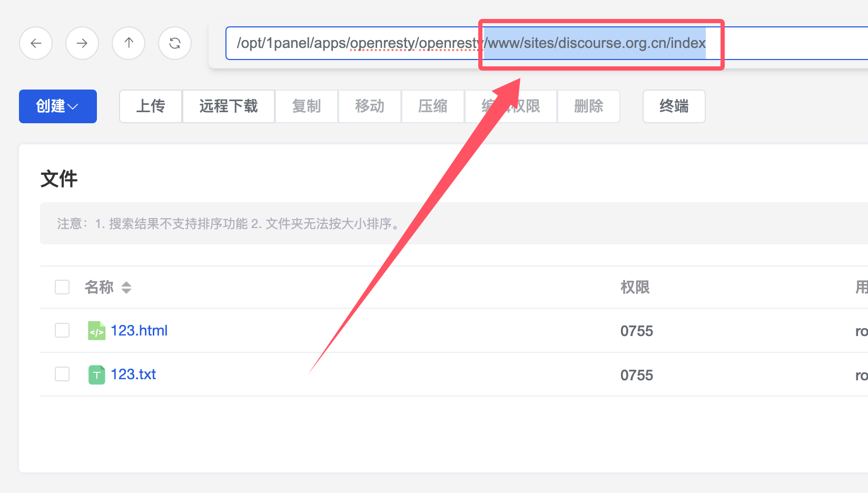This screenshot has height=493, width=868.
Task: Check the box for 123.html
Action: 62,330
